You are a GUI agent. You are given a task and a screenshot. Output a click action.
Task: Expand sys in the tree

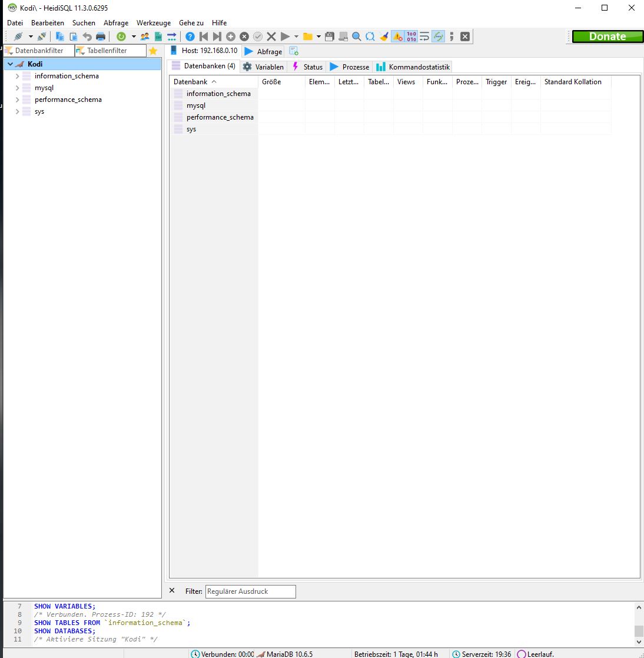point(17,111)
